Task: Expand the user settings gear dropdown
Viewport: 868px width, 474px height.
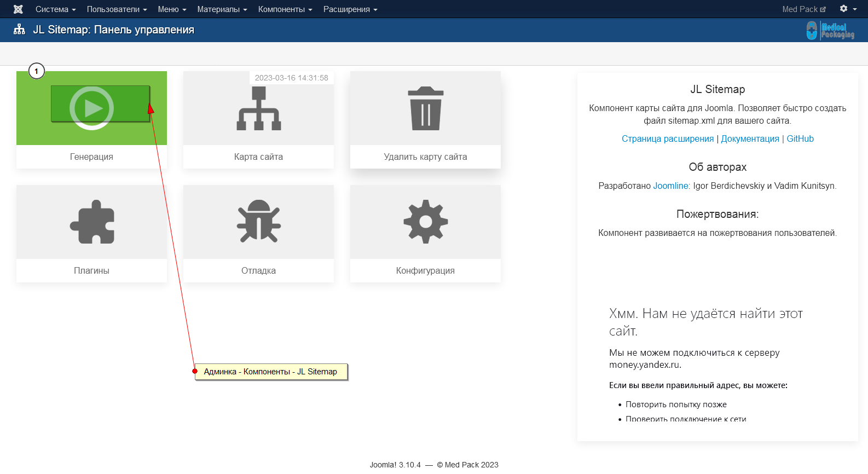Action: 847,9
